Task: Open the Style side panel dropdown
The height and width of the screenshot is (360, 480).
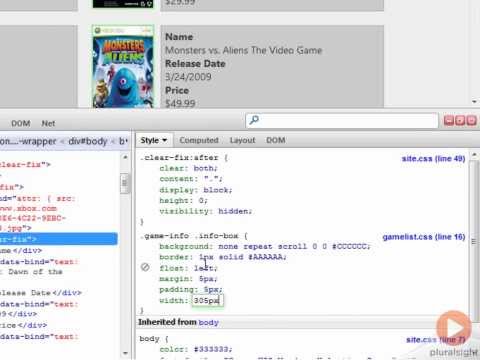Action: (154, 140)
